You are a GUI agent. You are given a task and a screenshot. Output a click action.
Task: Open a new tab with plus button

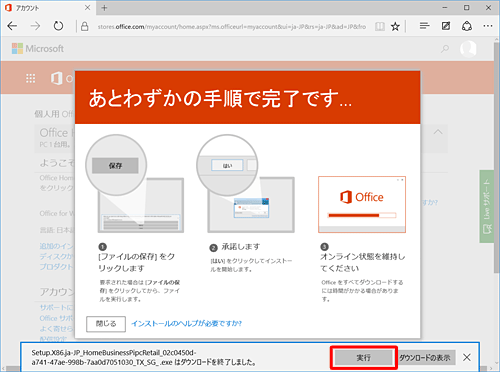104,8
